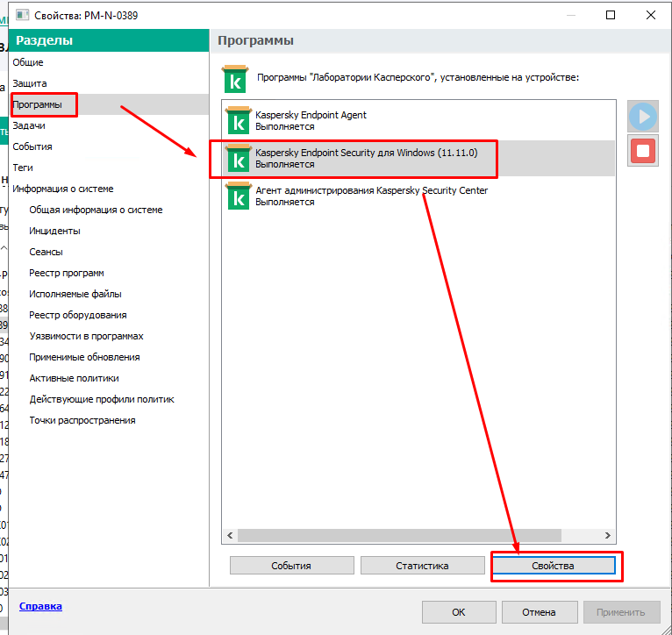This screenshot has width=672, height=635.
Task: Click the События button below the list
Action: coord(291,565)
